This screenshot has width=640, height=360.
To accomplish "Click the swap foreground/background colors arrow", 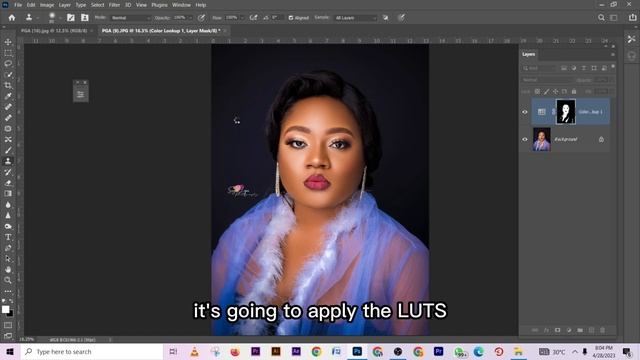I will (x=11, y=301).
